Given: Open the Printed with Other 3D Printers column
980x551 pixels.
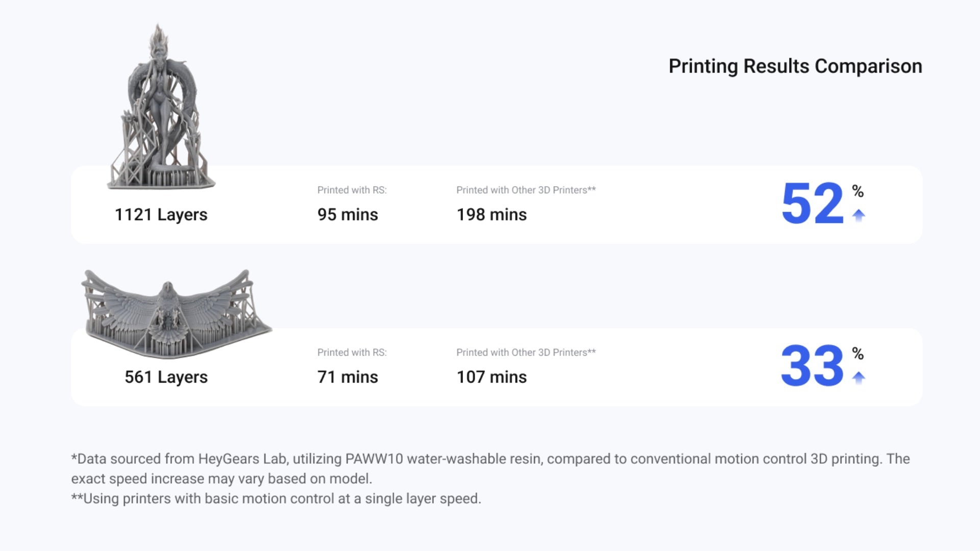Looking at the screenshot, I should coord(526,190).
